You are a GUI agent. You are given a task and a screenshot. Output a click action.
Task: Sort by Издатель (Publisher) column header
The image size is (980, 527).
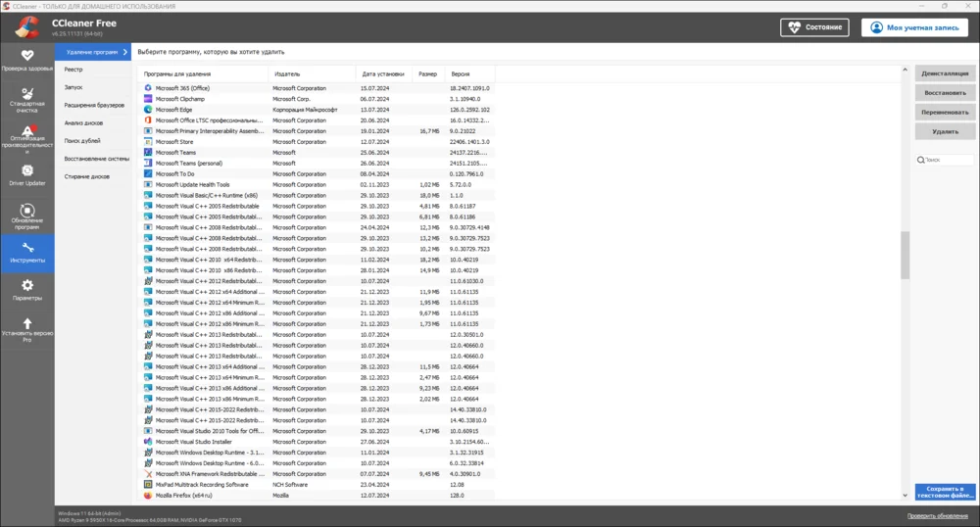tap(312, 73)
